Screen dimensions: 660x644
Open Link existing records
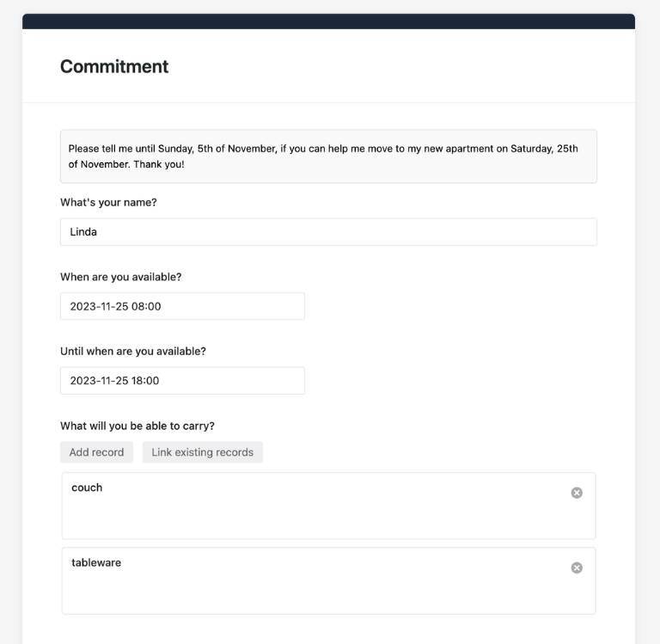pyautogui.click(x=203, y=452)
